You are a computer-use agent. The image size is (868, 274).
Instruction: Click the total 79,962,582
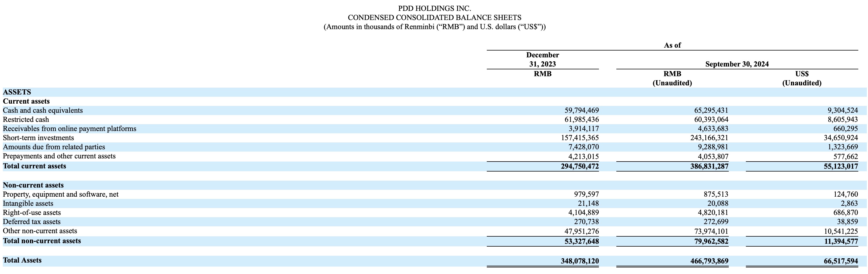click(711, 241)
